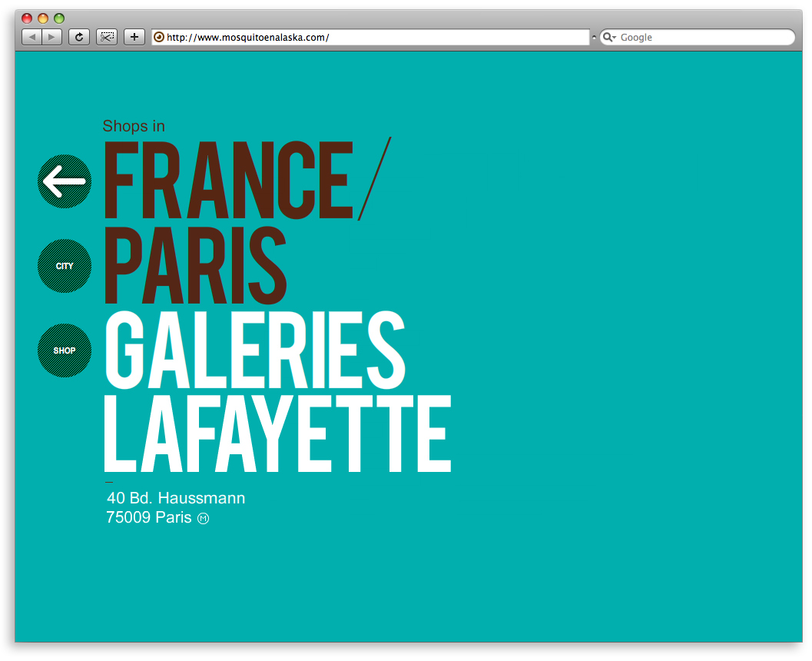This screenshot has height=661, width=812.
Task: Select the FRANCE country heading
Action: click(x=227, y=181)
